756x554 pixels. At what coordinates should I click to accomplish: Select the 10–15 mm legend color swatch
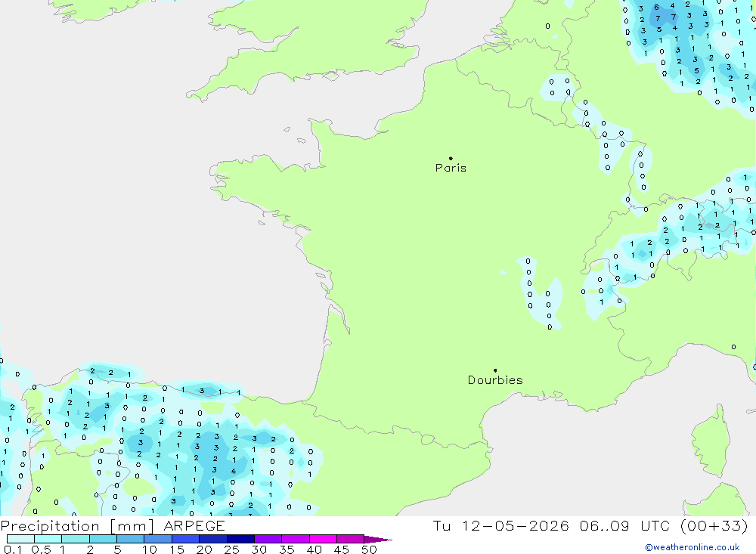click(158, 539)
